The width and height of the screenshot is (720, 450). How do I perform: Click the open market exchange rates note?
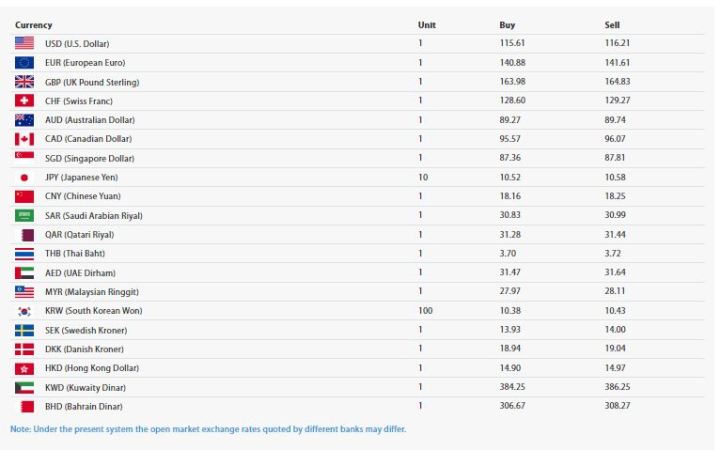[208, 430]
